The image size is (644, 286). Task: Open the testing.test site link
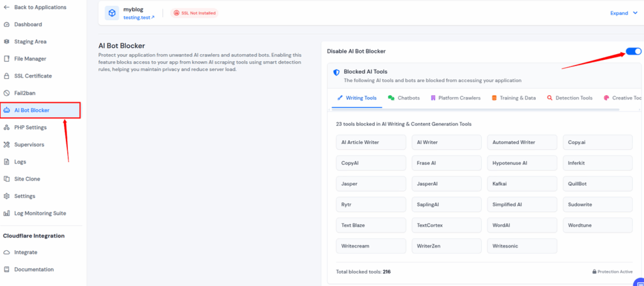coord(139,18)
